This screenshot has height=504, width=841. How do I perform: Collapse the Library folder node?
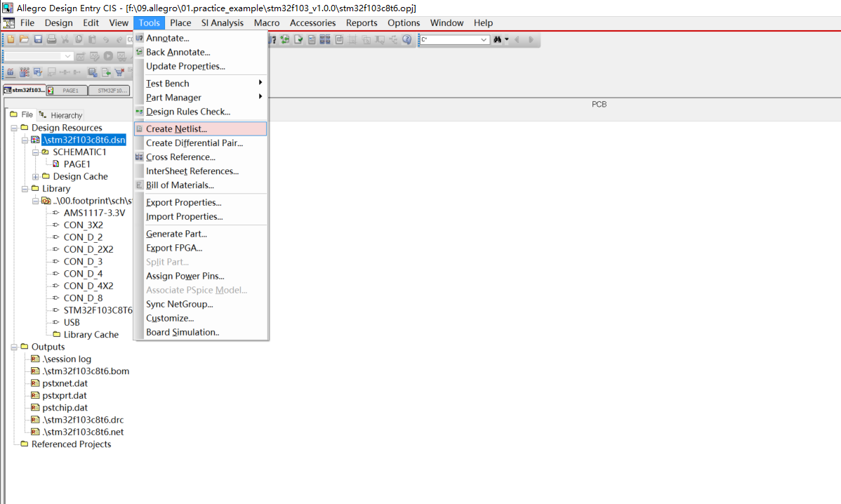click(25, 189)
